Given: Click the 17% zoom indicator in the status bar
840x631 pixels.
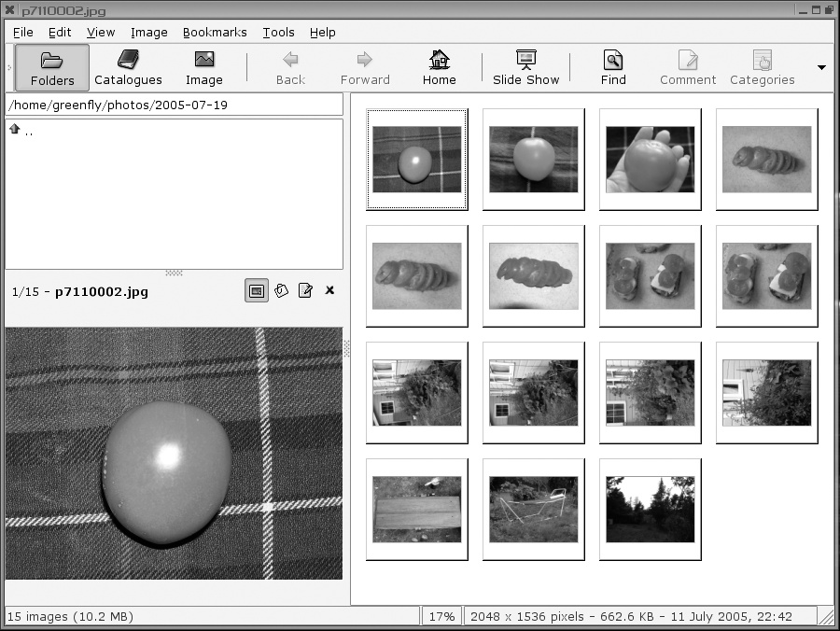Looking at the screenshot, I should click(x=441, y=615).
